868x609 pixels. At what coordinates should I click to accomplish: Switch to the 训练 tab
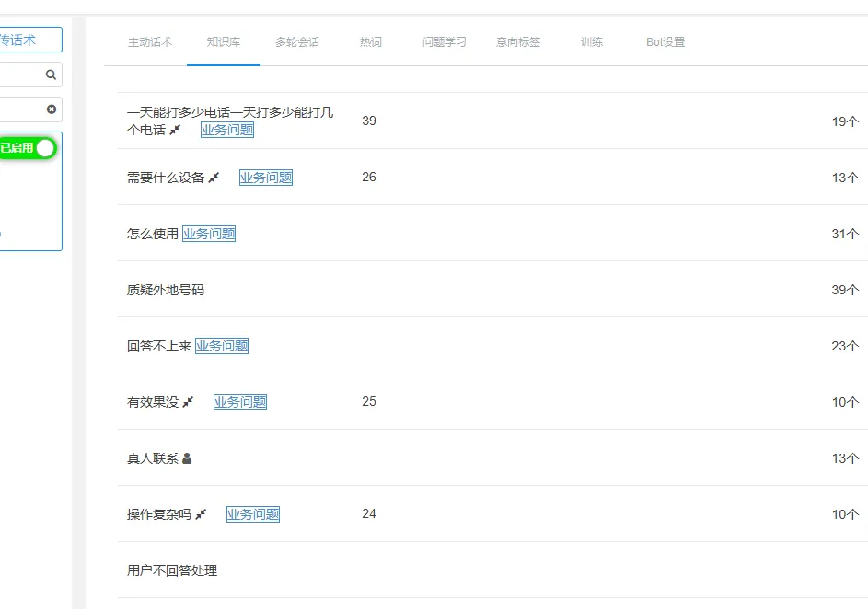(592, 42)
